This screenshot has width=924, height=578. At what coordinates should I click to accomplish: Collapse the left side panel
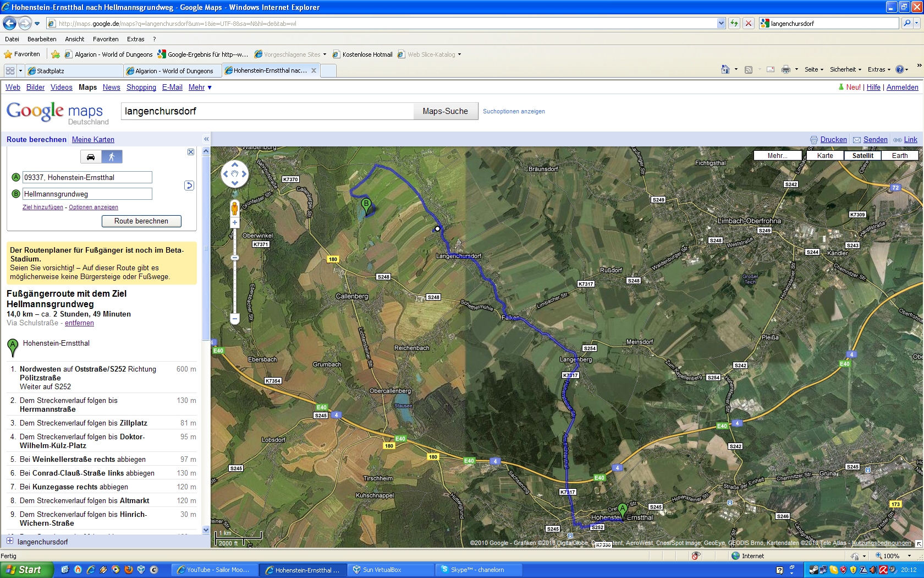pyautogui.click(x=206, y=139)
